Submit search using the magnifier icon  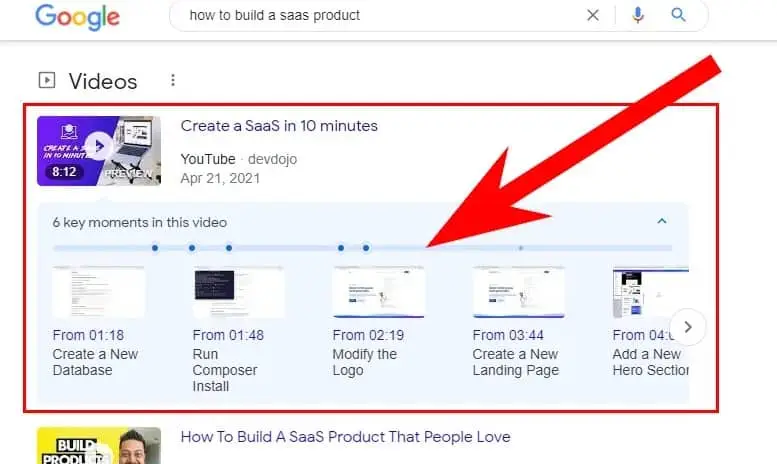tap(678, 15)
